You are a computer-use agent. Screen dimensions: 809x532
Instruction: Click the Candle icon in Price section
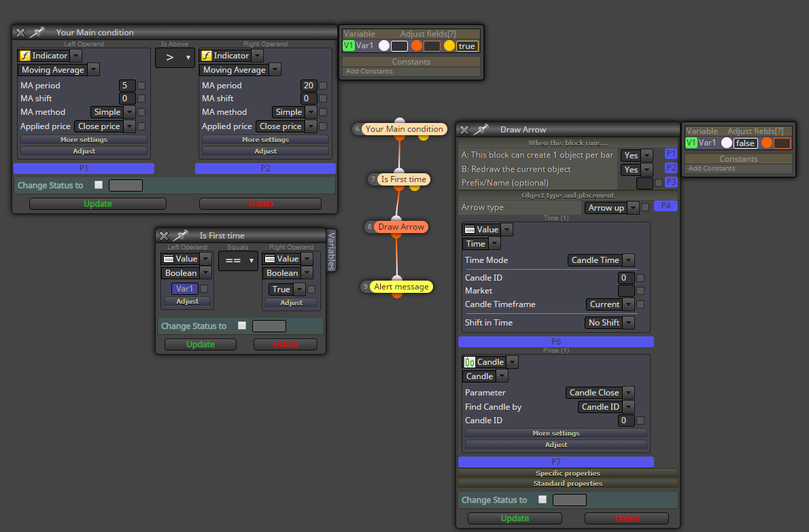click(x=470, y=362)
